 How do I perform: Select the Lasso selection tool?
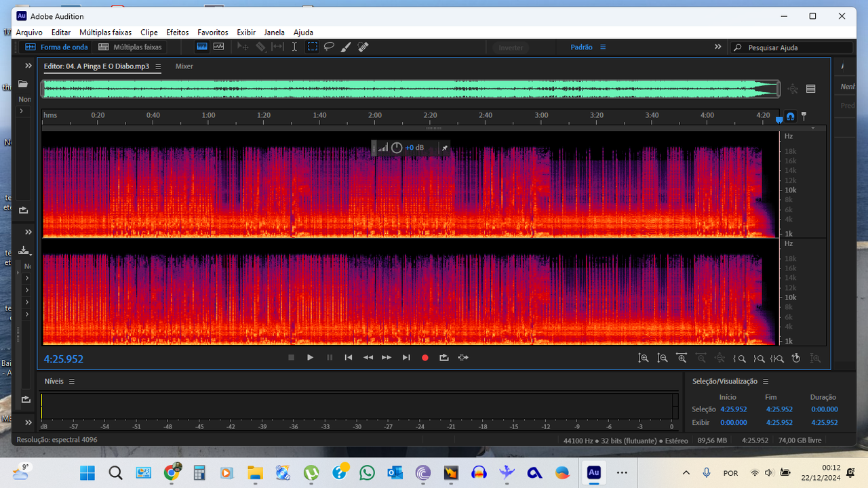329,47
